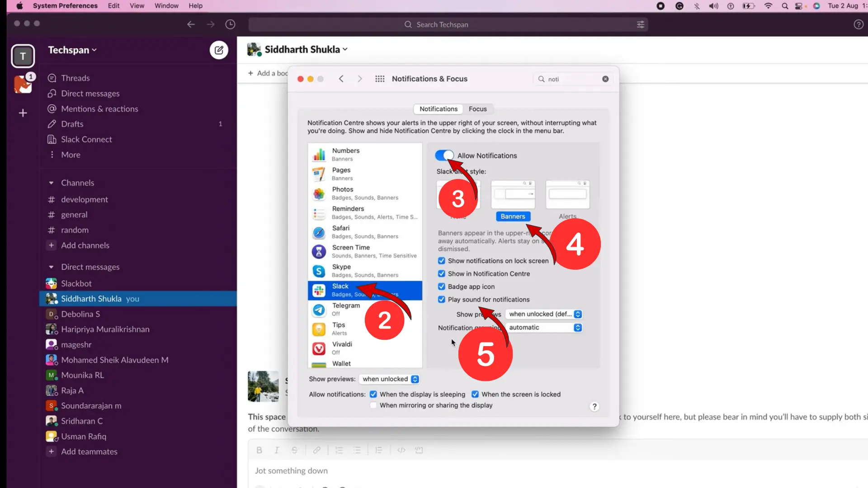
Task: Select Safari in the notifications app list
Action: pos(365,232)
